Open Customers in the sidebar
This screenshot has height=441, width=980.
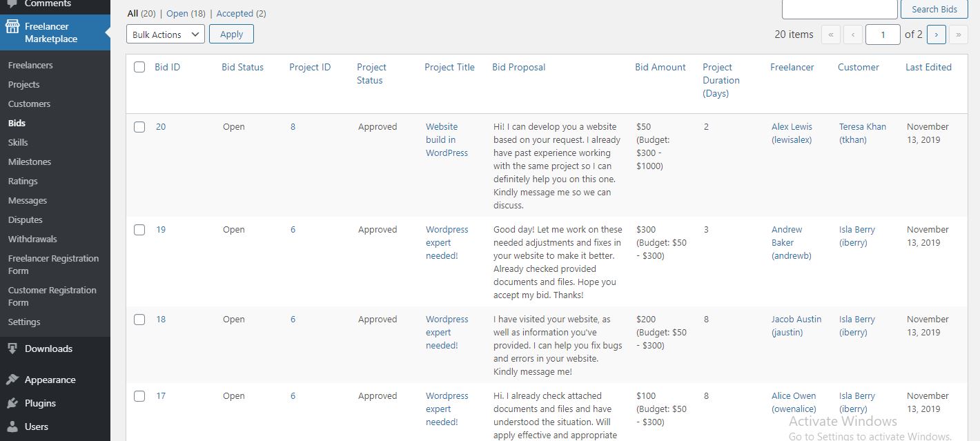point(29,104)
